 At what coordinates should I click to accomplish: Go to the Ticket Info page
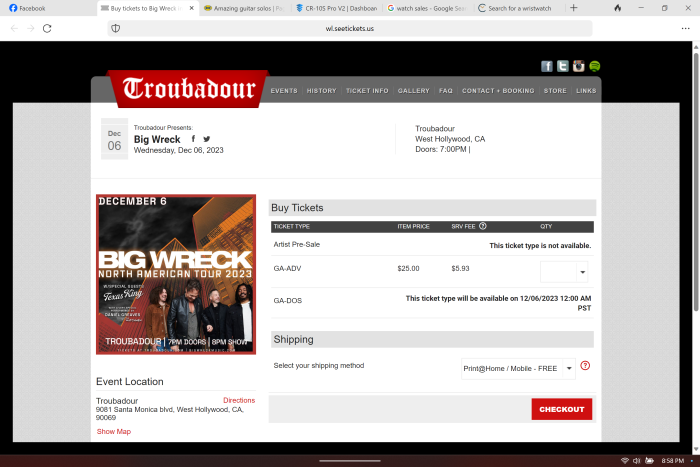tap(367, 91)
